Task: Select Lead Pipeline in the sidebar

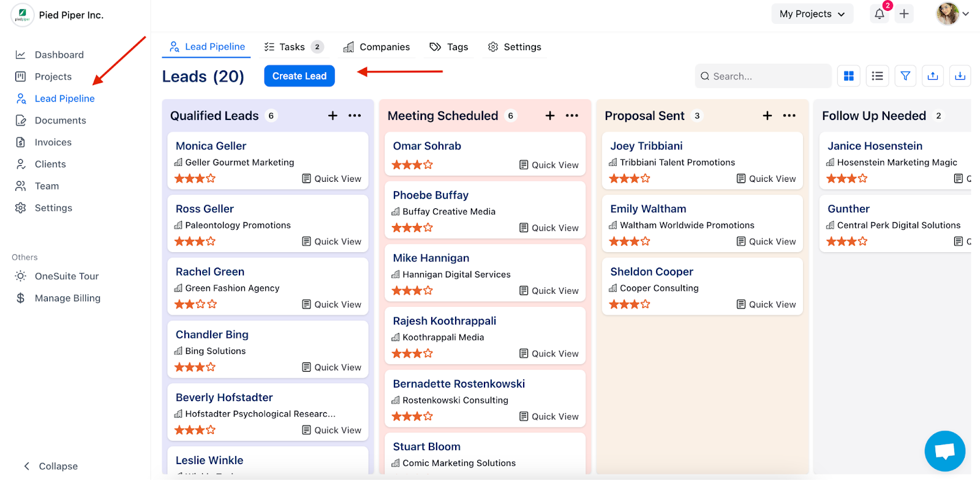Action: 64,99
